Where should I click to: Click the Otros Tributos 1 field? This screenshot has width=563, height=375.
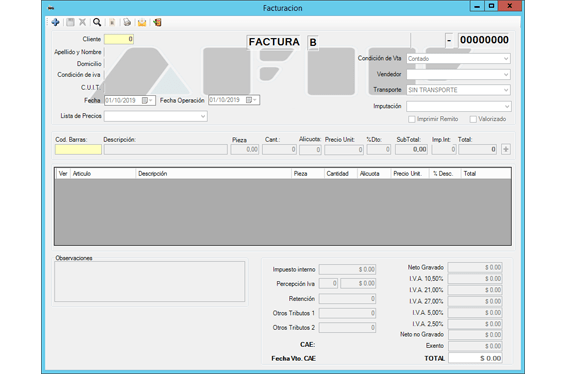coord(347,313)
